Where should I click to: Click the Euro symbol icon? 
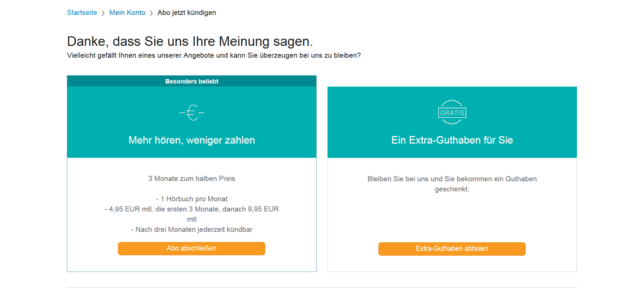pos(192,113)
